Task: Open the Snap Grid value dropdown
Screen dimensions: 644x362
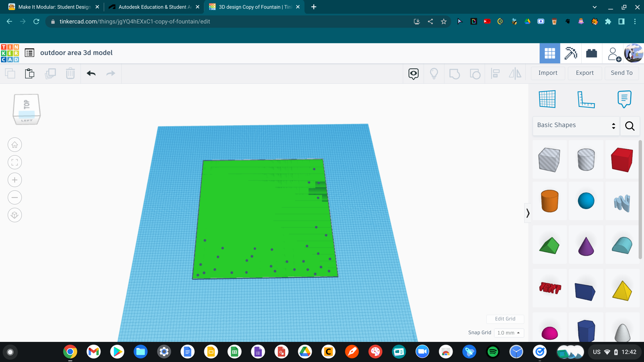Action: click(x=509, y=333)
